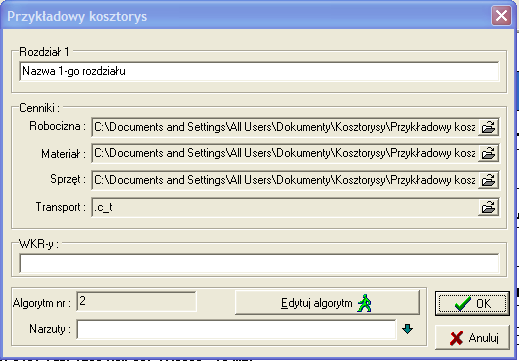Click the WKR-y group heading
519x361 pixels.
tap(39, 244)
